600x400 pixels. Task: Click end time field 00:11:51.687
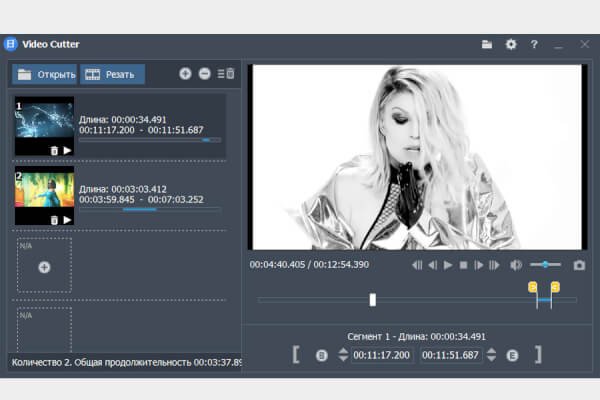click(450, 355)
